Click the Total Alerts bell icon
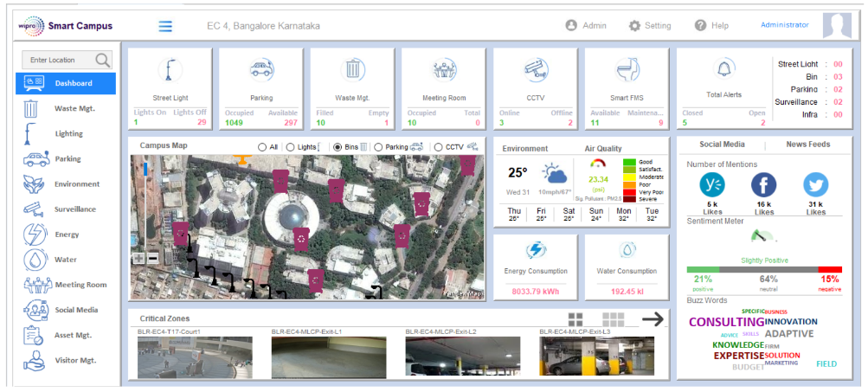The height and width of the screenshot is (392, 868). [x=723, y=70]
